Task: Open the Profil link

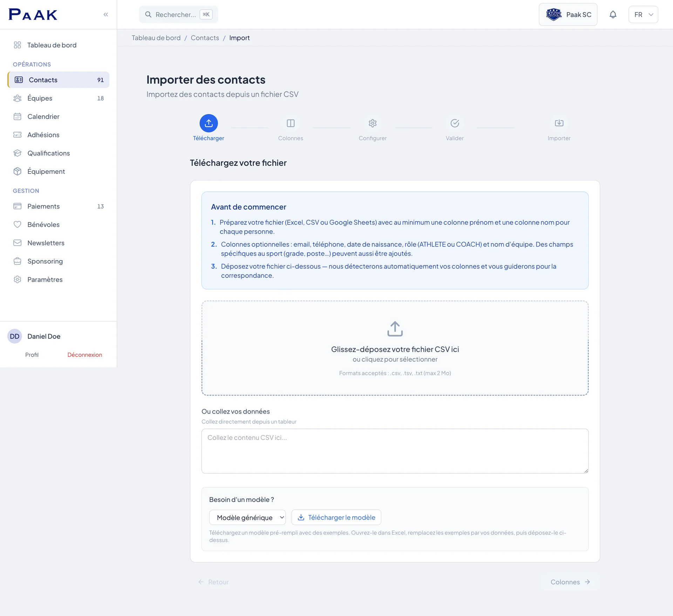Action: click(x=32, y=355)
